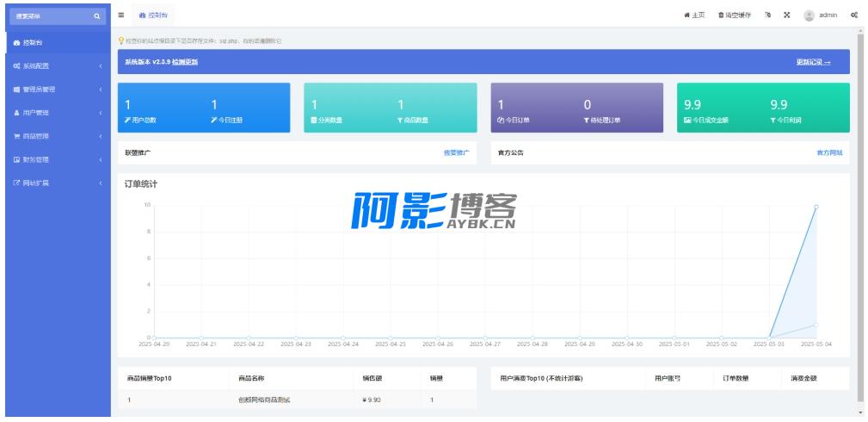
Task: Open the 系统配置 sidebar menu item
Action: (58, 66)
